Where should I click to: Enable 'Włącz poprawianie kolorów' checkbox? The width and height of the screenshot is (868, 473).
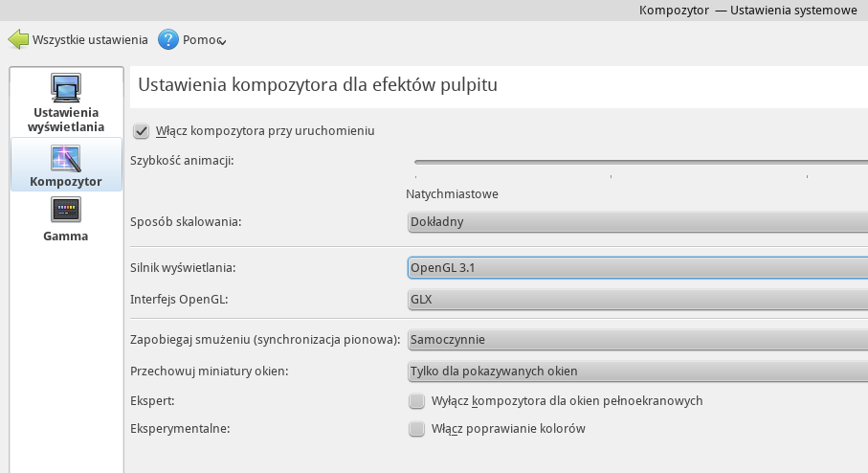(x=416, y=429)
